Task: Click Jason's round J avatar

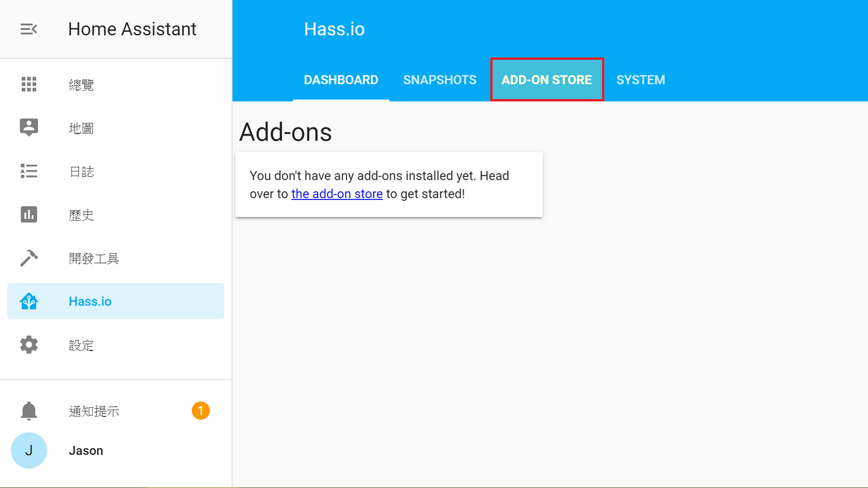Action: (x=28, y=450)
